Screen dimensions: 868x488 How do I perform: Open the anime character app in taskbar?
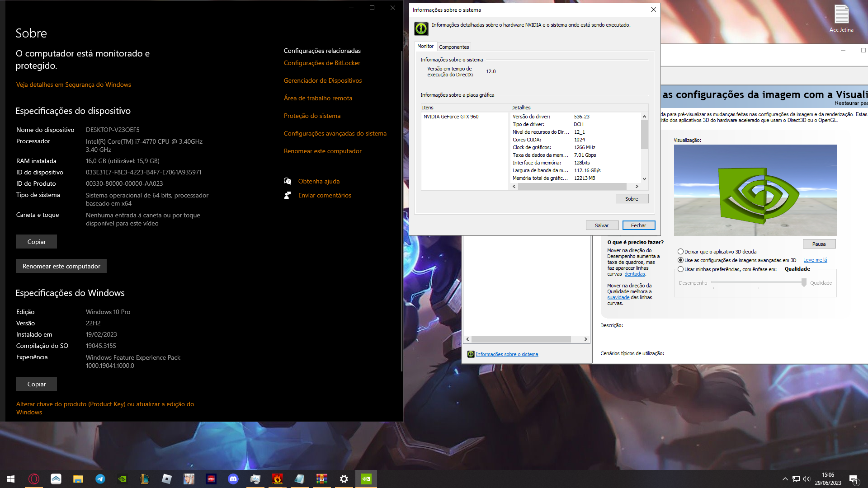coord(189,479)
